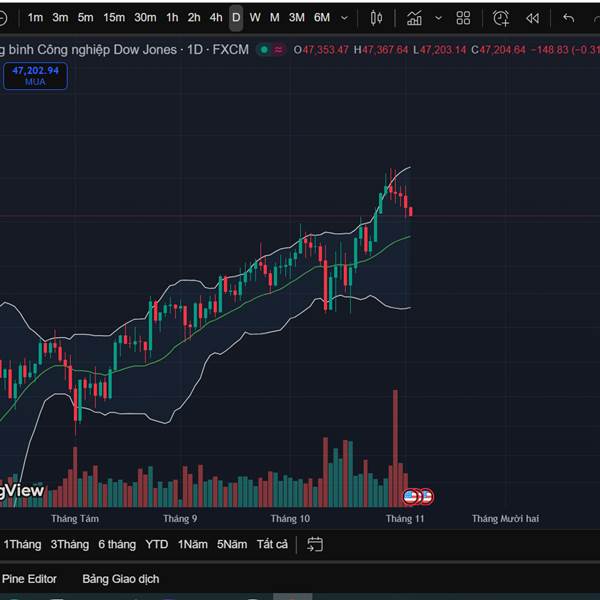Open the Pine Editor tab
Viewport: 600px width, 600px height.
tap(29, 579)
